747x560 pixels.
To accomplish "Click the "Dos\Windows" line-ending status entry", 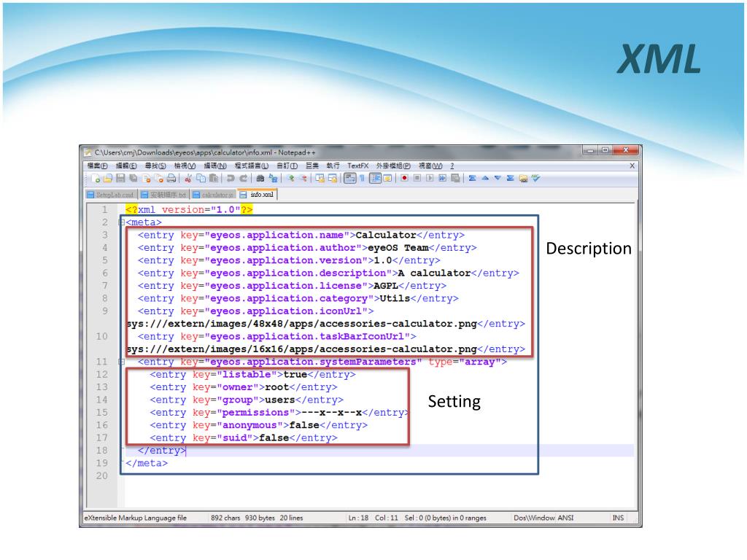I will [534, 518].
